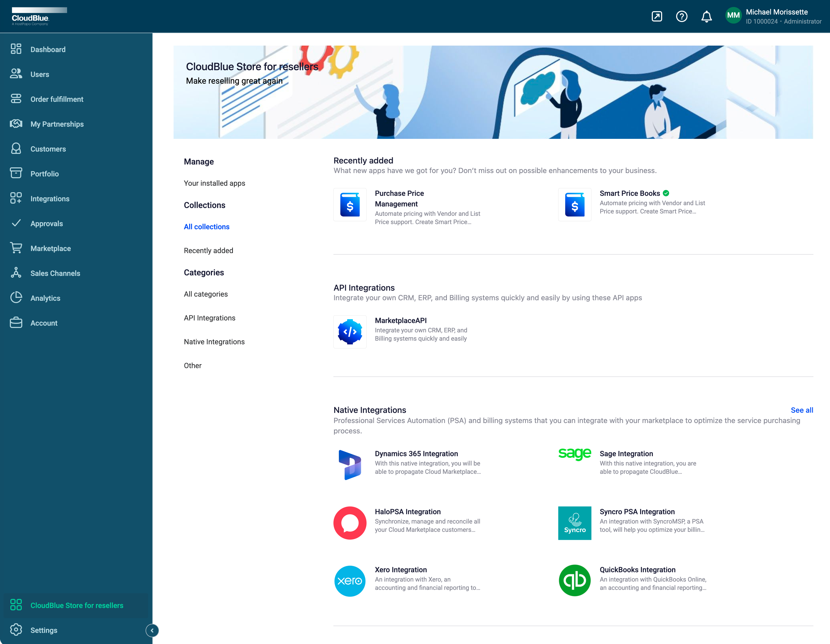Select the Native Integrations category filter
The image size is (830, 644).
(x=214, y=342)
